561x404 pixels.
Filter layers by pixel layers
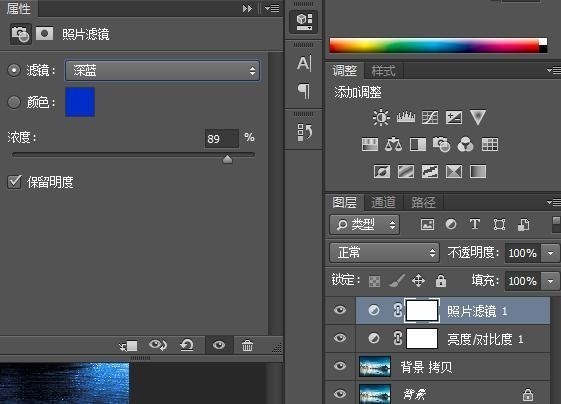pyautogui.click(x=427, y=225)
